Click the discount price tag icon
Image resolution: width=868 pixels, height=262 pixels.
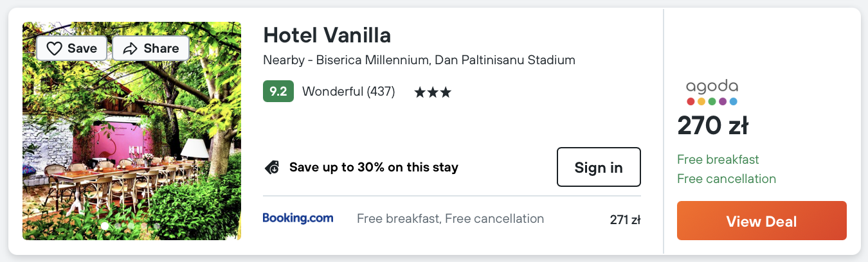[x=272, y=168]
